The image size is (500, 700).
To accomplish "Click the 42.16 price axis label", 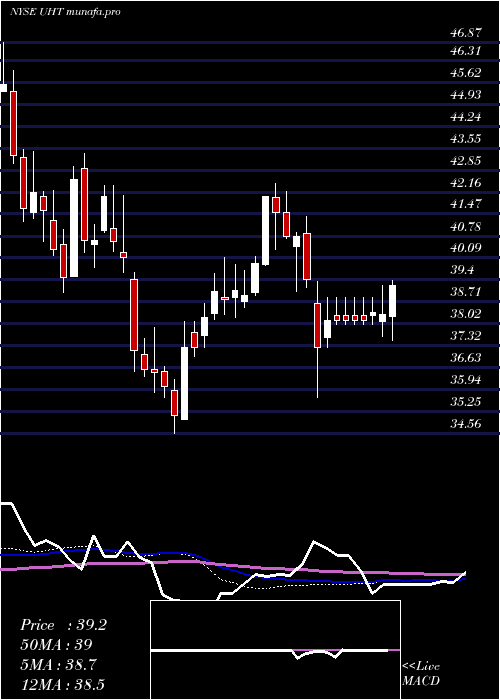I will tap(465, 183).
